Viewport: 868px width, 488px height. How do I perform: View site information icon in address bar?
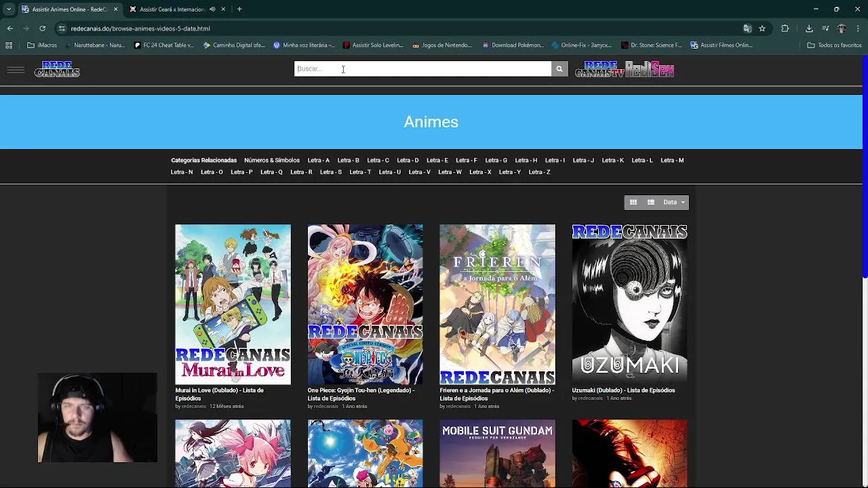click(62, 28)
